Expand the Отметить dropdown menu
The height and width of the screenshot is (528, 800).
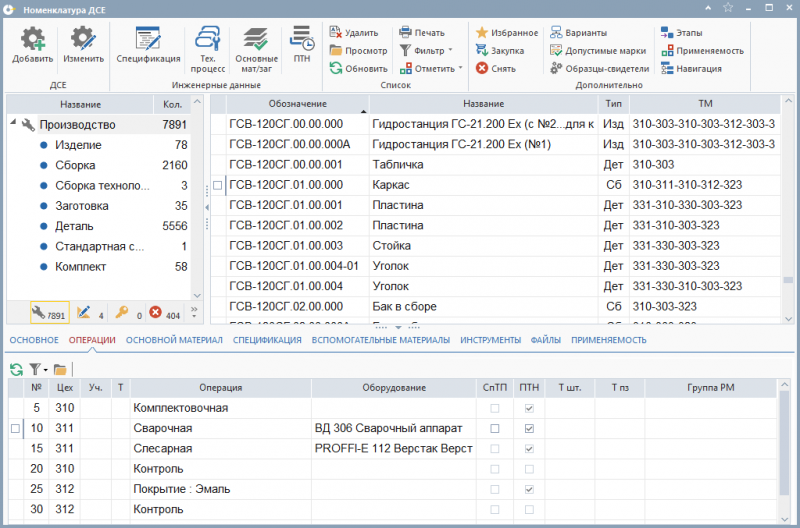[x=431, y=69]
